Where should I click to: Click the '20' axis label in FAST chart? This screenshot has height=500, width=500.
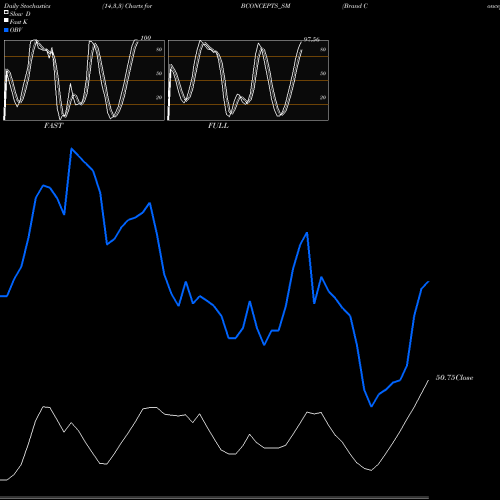coord(159,97)
